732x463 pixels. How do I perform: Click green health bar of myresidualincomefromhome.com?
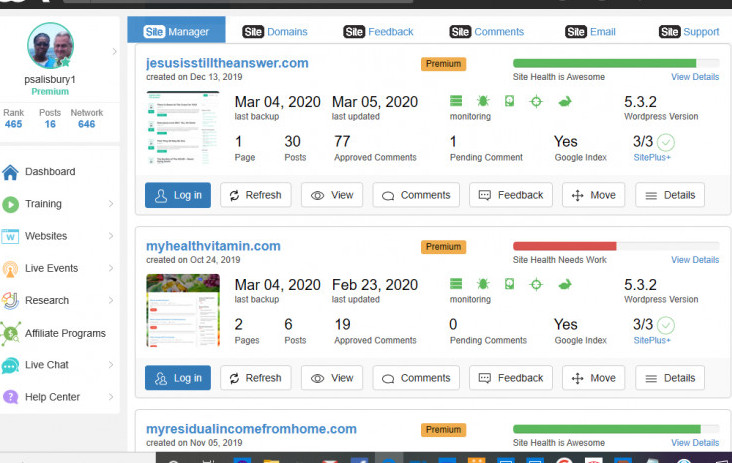[x=607, y=429]
